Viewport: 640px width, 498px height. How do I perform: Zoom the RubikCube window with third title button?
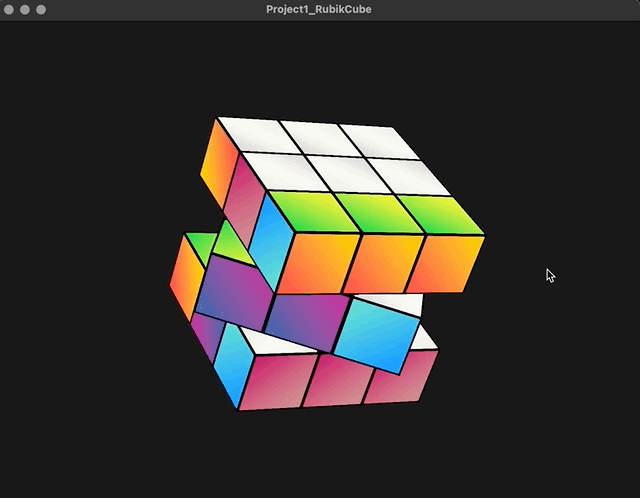tap(41, 9)
